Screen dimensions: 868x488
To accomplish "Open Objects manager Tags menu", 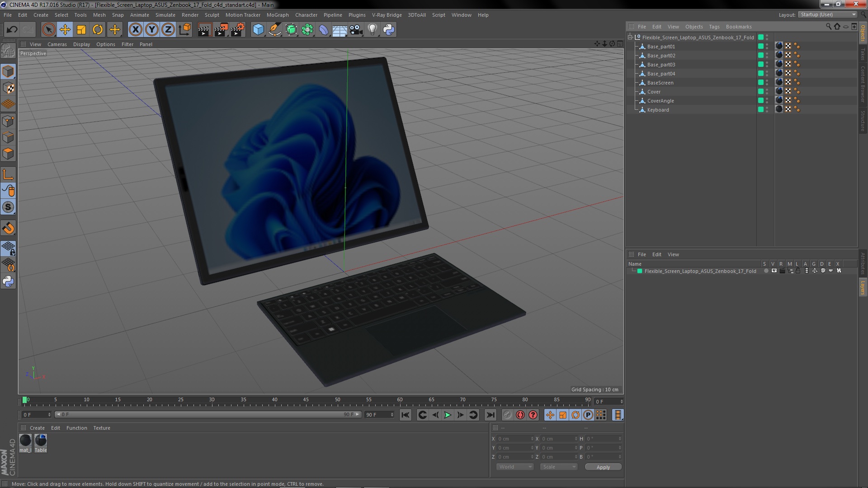I will click(x=714, y=27).
